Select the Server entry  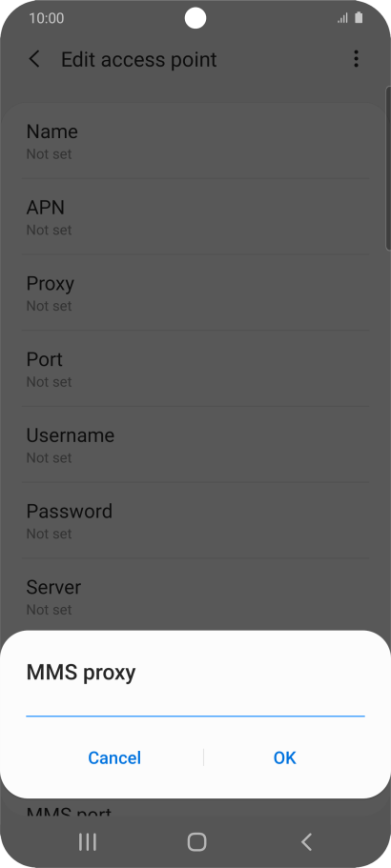(x=195, y=595)
